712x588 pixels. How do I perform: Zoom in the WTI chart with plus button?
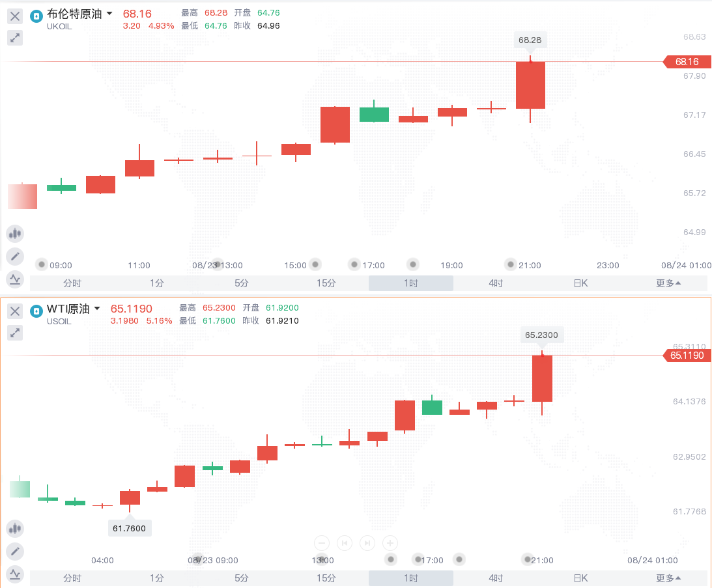(x=390, y=542)
